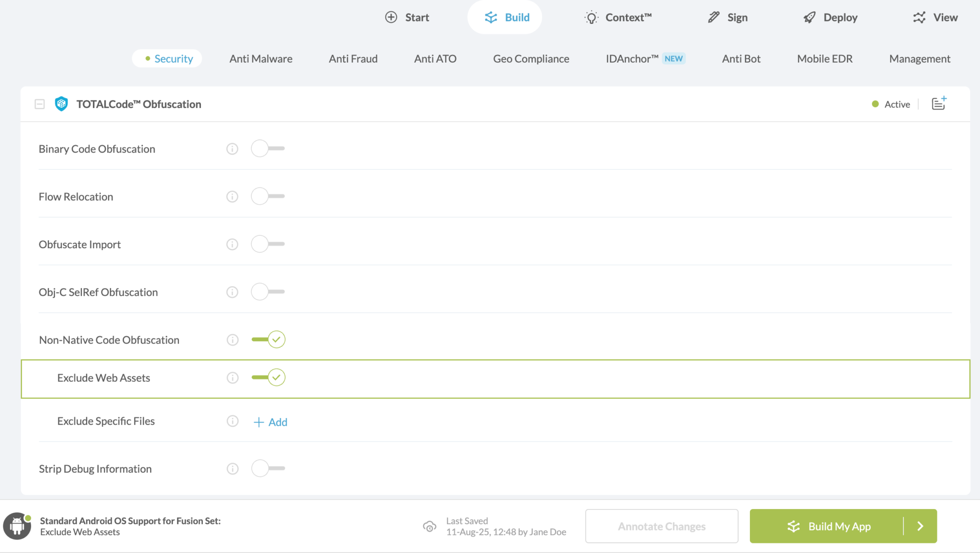Click the Start plus icon
980x553 pixels.
(391, 17)
